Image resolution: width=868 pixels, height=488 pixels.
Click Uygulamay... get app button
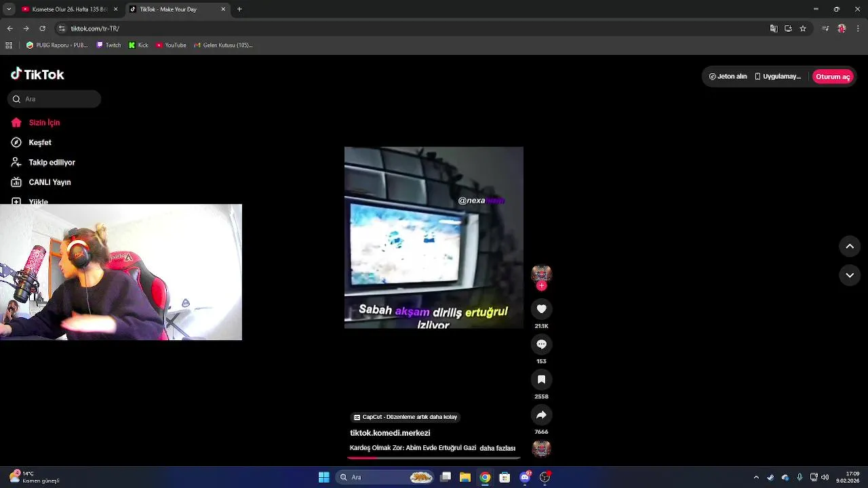pyautogui.click(x=778, y=77)
